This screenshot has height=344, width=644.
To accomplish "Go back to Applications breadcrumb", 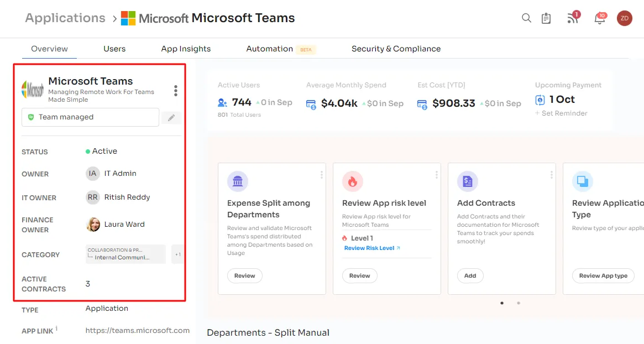I will coord(65,18).
